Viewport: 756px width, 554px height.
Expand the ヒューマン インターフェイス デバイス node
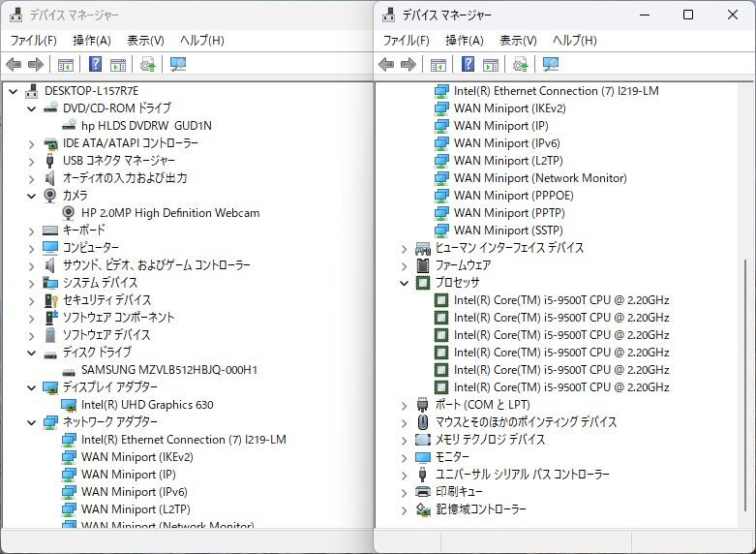pos(404,249)
